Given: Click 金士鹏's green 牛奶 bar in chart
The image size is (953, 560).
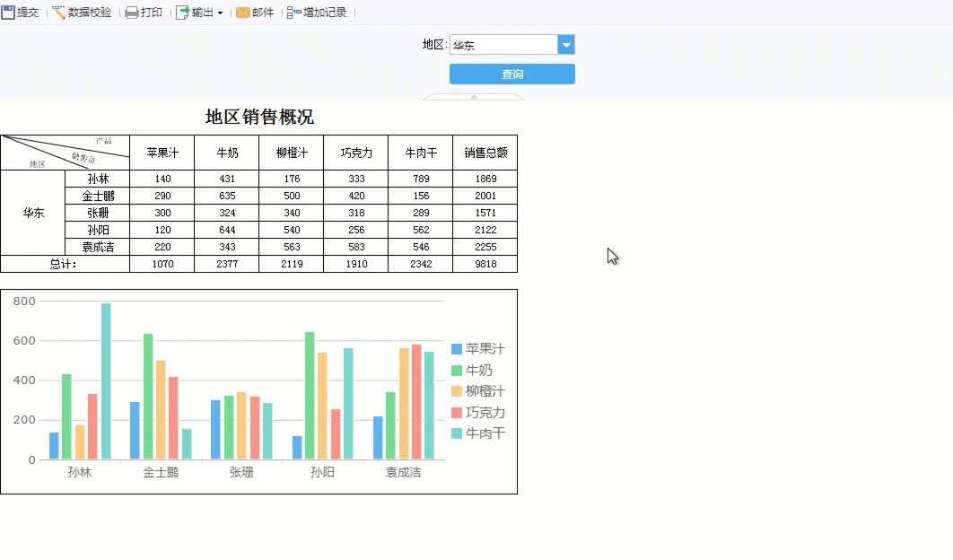Looking at the screenshot, I should [x=148, y=397].
